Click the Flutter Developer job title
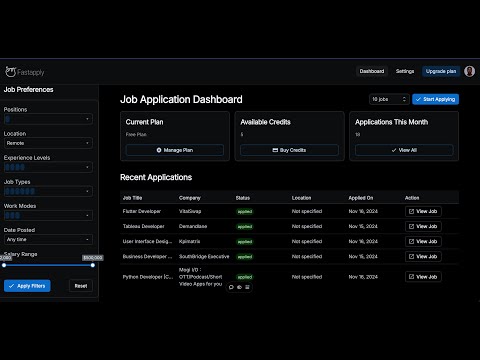The height and width of the screenshot is (360, 480). [x=142, y=211]
